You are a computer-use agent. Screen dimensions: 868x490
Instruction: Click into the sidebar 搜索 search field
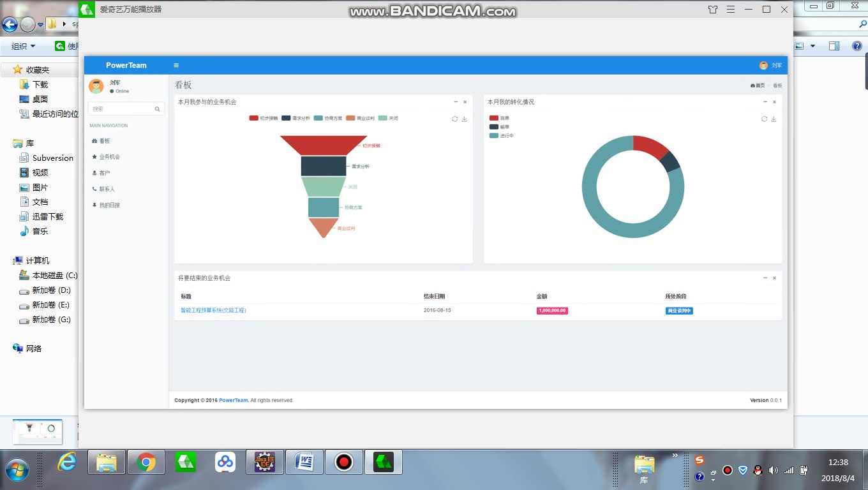point(121,109)
